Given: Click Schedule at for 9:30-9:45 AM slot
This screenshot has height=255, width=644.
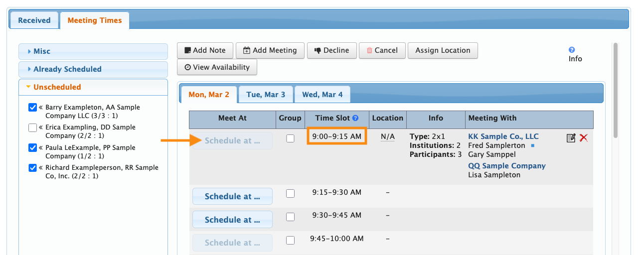Looking at the screenshot, I should point(232,220).
